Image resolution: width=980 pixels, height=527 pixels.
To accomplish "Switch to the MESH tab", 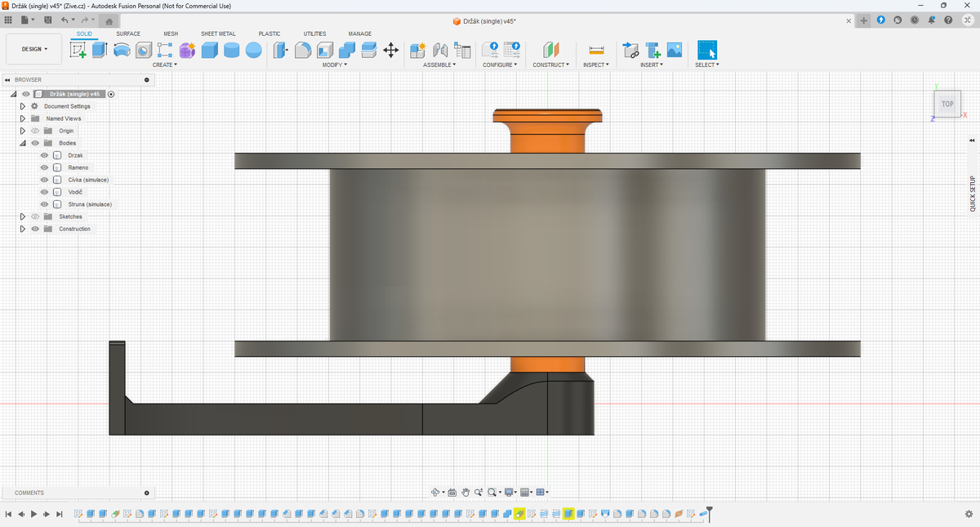I will (171, 33).
